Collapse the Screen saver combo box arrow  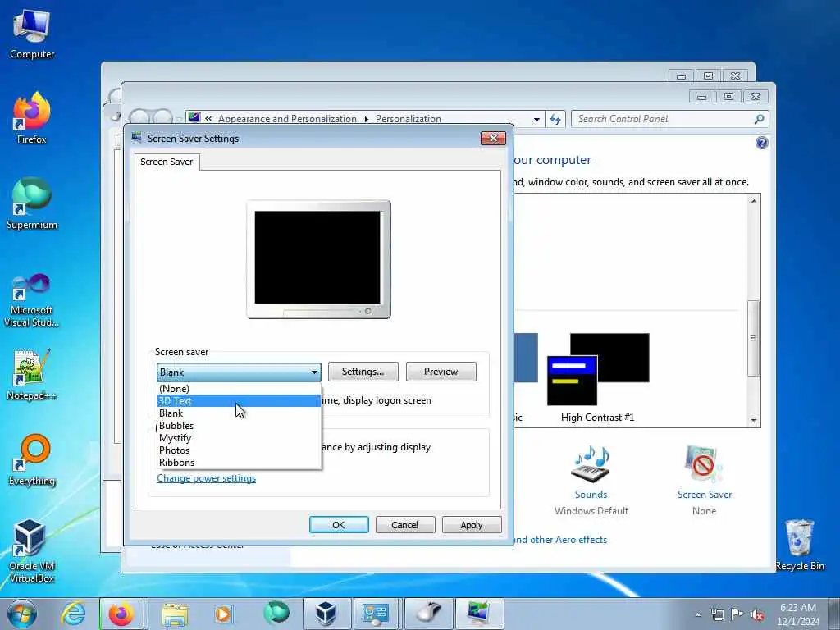pyautogui.click(x=314, y=372)
